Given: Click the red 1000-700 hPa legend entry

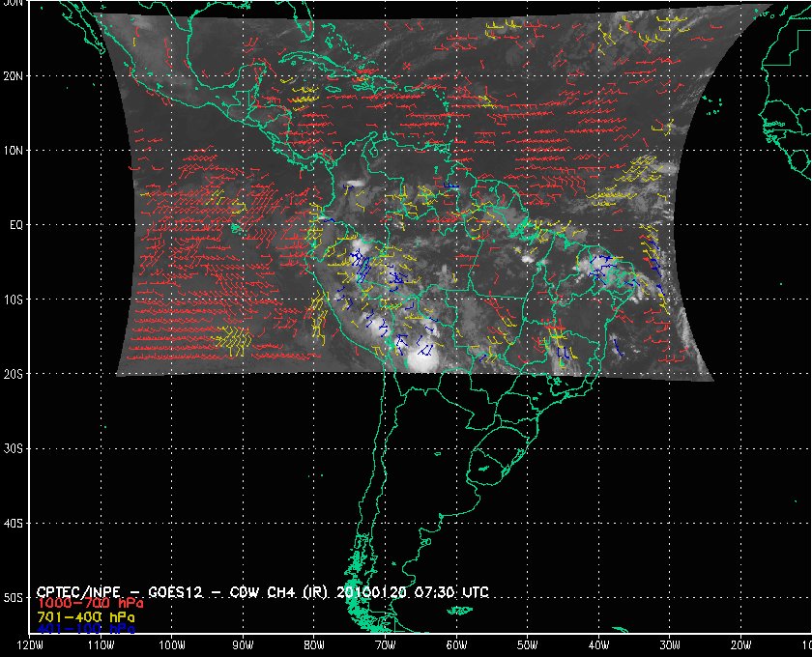Looking at the screenshot, I should pyautogui.click(x=90, y=604).
